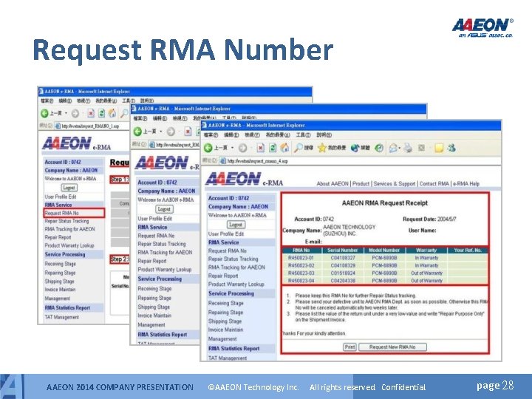Open Repair Status Tracking in front sidebar
Screen dimensions: 532x399
[x=233, y=259]
